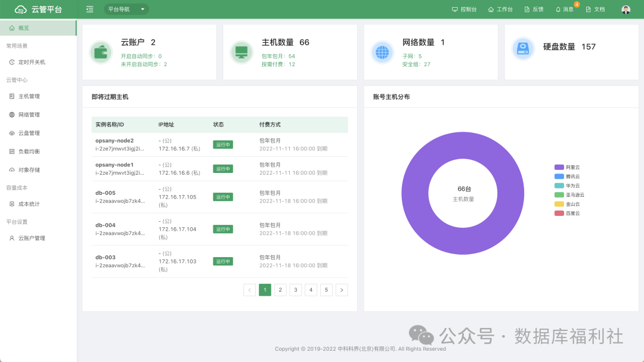Select the db-005 instance name
This screenshot has width=644, height=362.
[x=106, y=193]
